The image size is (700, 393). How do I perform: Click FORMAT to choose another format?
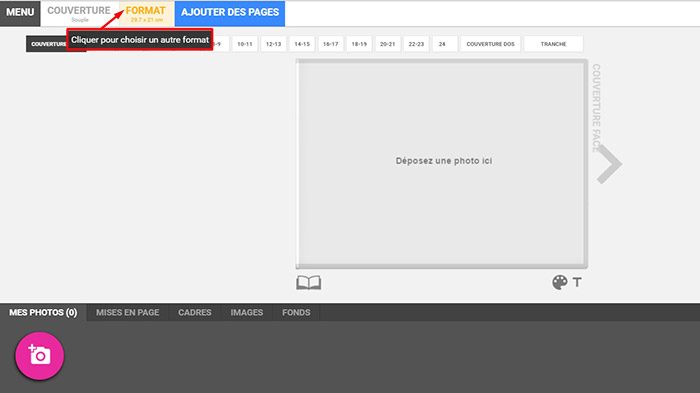[146, 13]
